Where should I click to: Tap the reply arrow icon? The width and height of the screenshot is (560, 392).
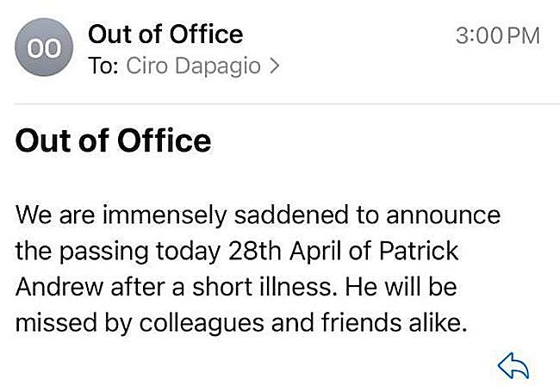513,366
